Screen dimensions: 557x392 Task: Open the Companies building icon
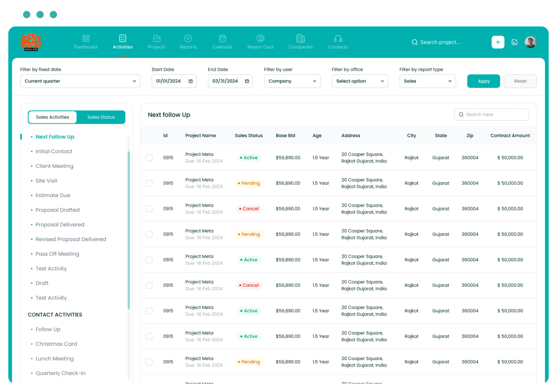coord(301,38)
